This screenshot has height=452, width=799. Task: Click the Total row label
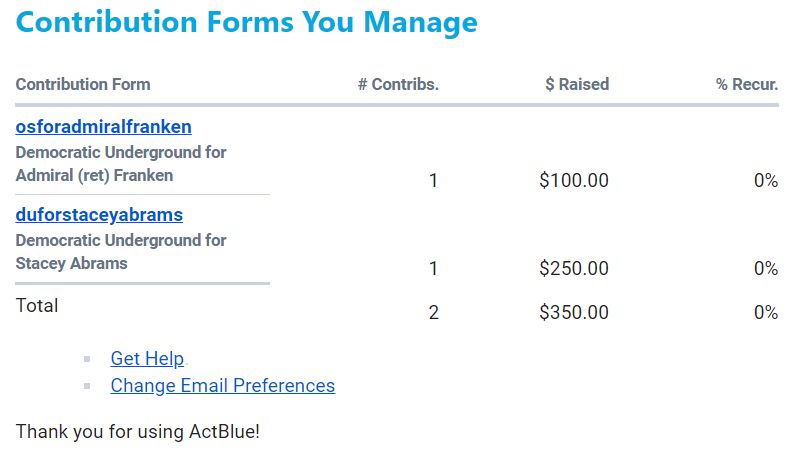pyautogui.click(x=37, y=306)
